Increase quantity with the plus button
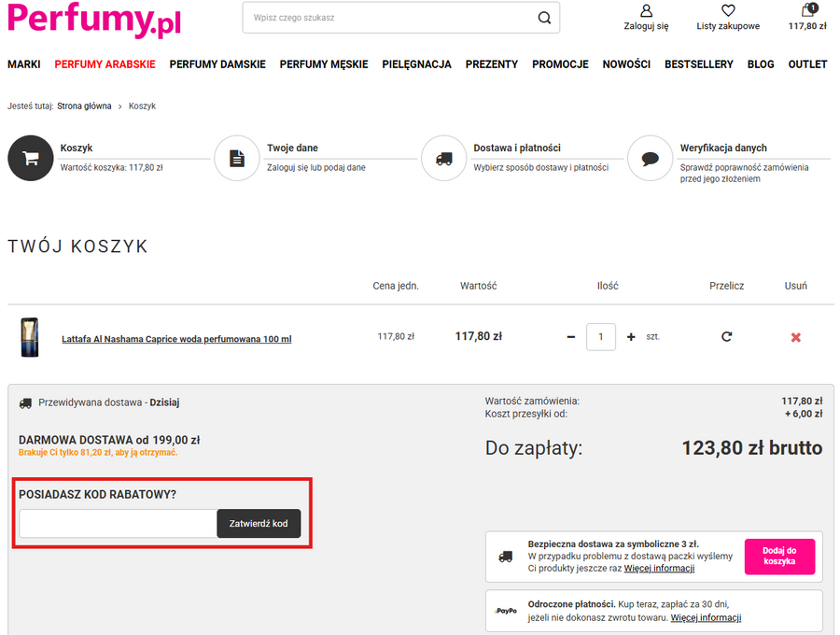This screenshot has width=840, height=635. click(x=631, y=337)
